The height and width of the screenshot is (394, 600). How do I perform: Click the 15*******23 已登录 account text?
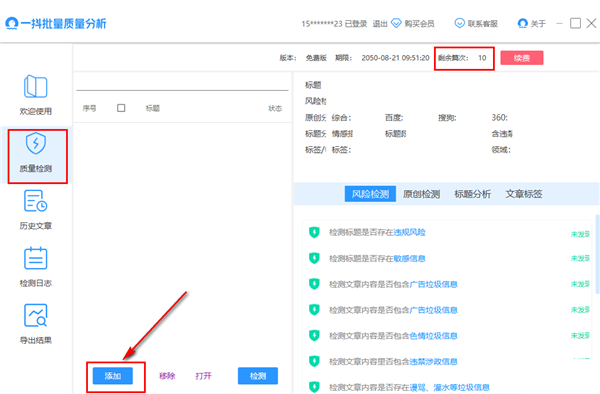click(x=334, y=24)
